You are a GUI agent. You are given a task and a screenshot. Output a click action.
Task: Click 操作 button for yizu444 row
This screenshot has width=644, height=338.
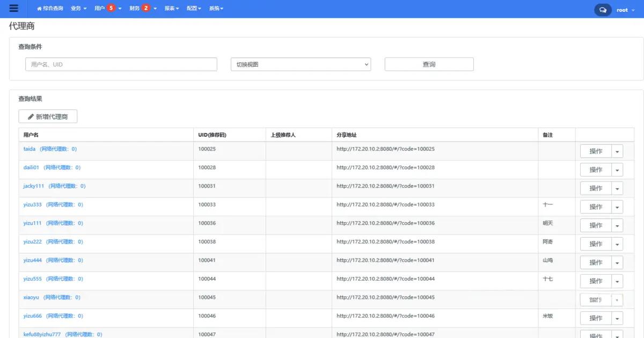(x=596, y=262)
